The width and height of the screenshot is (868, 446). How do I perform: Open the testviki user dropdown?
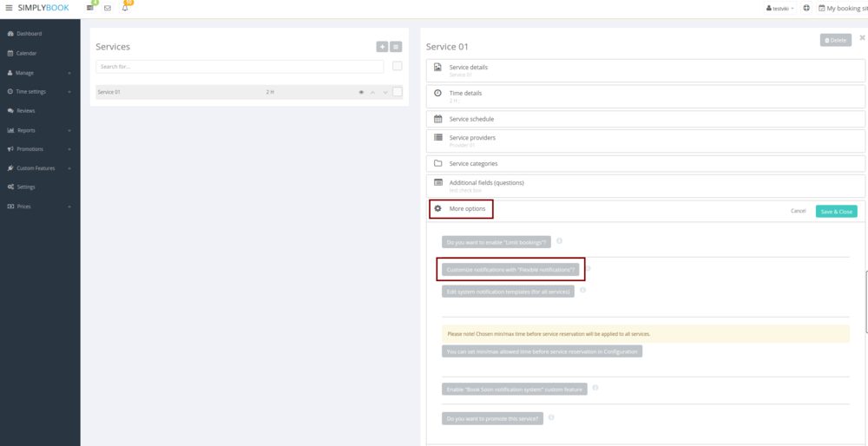779,8
